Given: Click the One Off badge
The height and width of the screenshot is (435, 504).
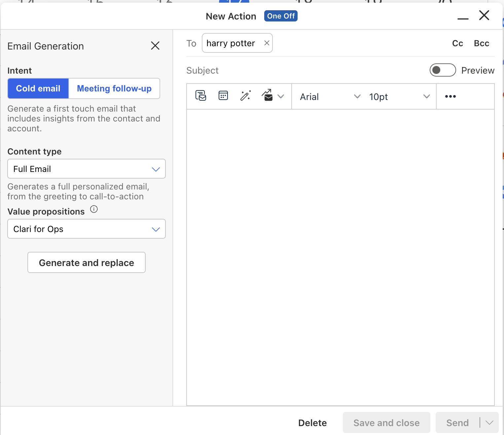Looking at the screenshot, I should tap(281, 16).
